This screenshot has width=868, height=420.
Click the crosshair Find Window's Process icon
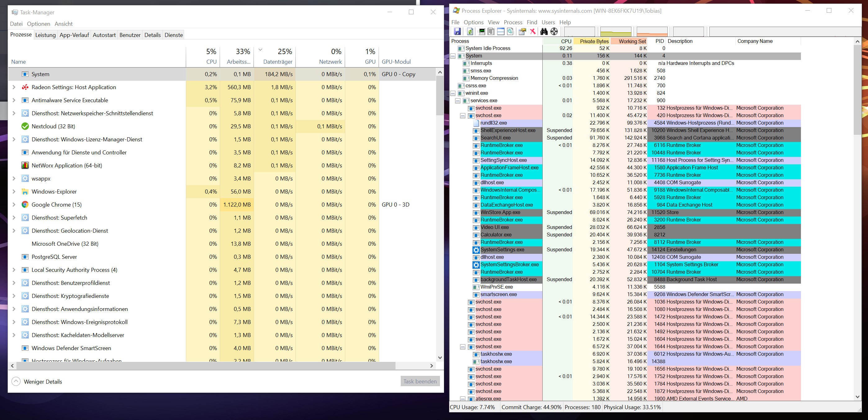pos(554,32)
